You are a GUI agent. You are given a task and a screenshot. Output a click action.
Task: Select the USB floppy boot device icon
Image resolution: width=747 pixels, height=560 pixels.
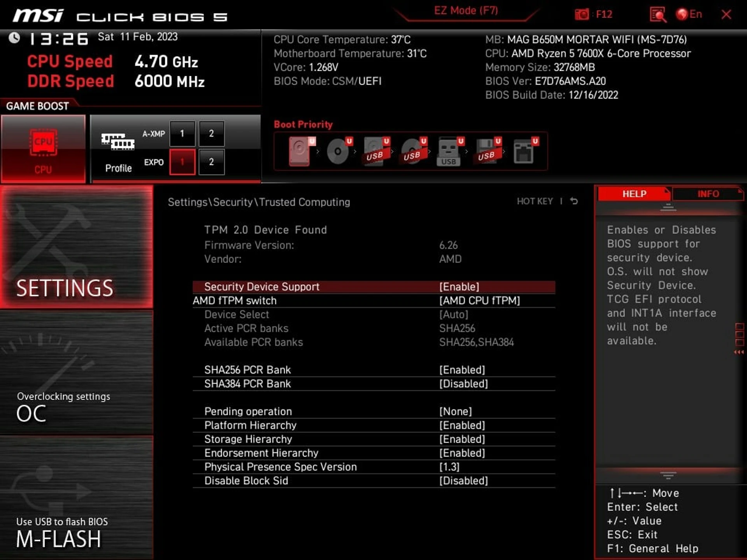pos(487,151)
